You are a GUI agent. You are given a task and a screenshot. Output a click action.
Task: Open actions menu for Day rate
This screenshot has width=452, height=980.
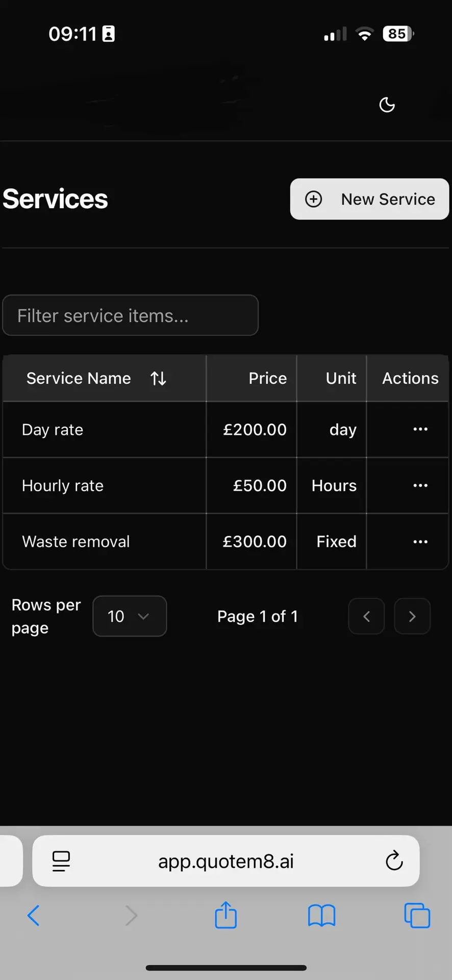pos(420,429)
